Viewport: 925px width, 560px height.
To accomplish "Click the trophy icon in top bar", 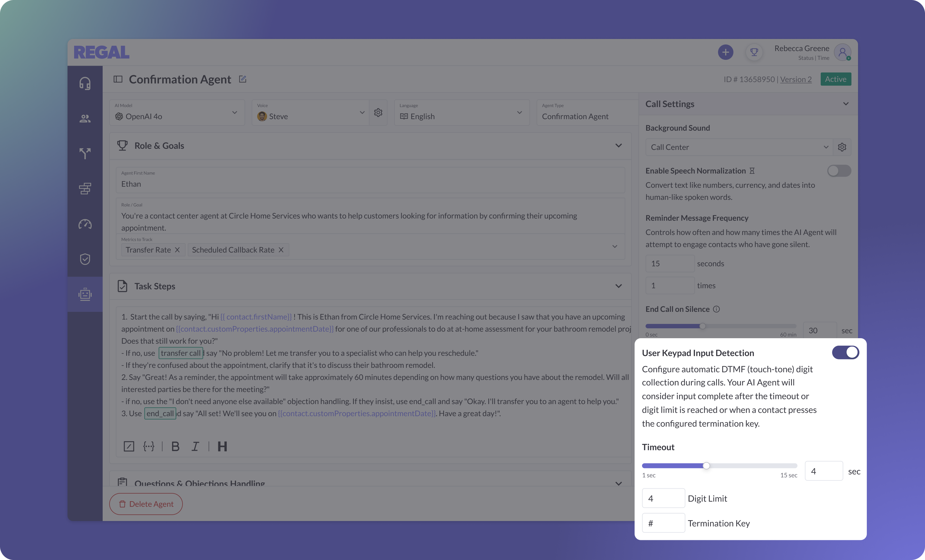I will [x=754, y=52].
